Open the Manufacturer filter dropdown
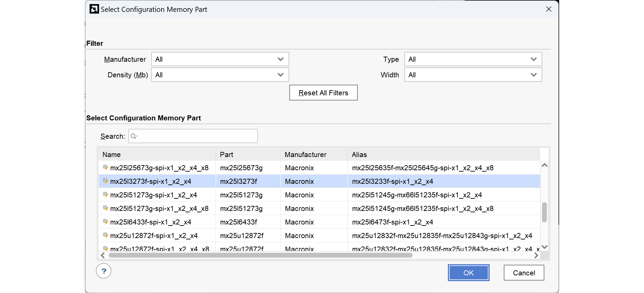 point(220,59)
